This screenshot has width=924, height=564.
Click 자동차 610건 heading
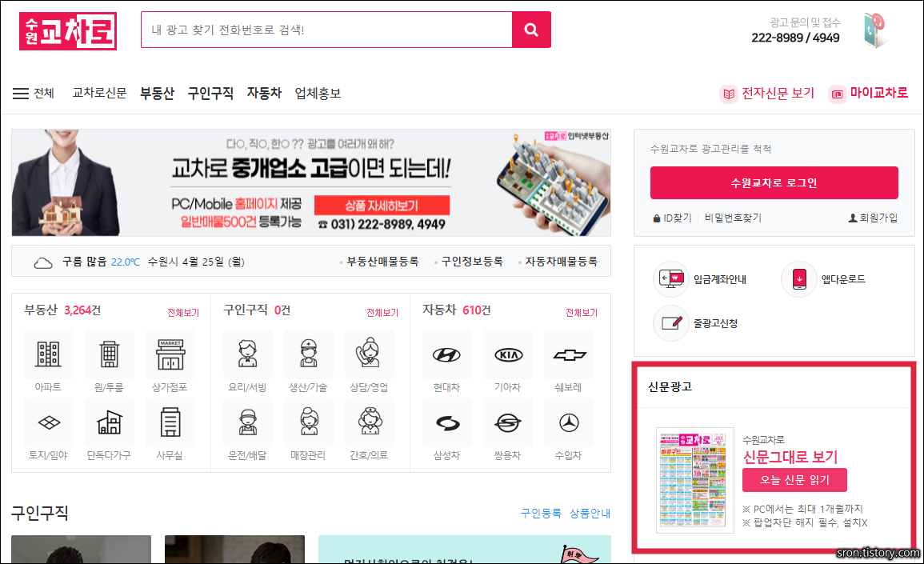tap(457, 310)
